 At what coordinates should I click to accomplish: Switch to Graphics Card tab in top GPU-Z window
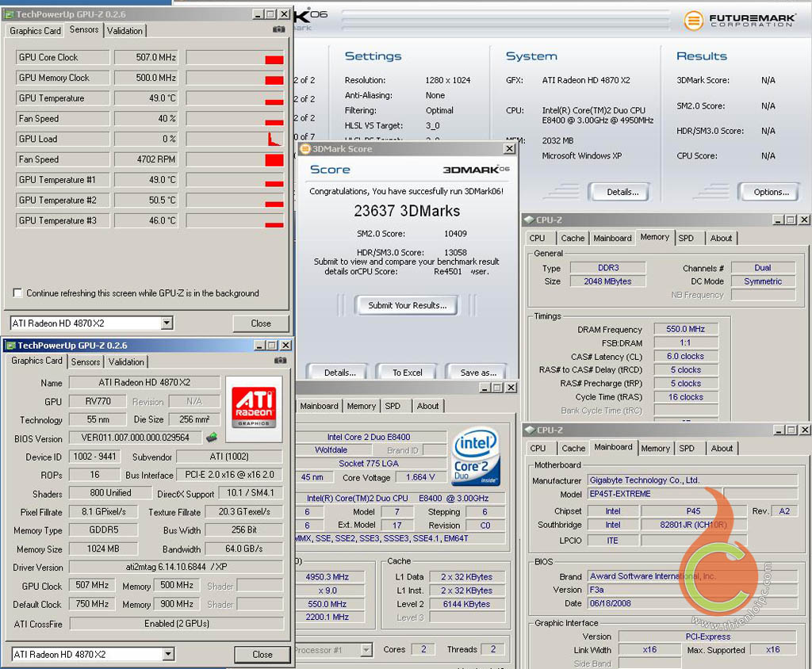pyautogui.click(x=35, y=31)
